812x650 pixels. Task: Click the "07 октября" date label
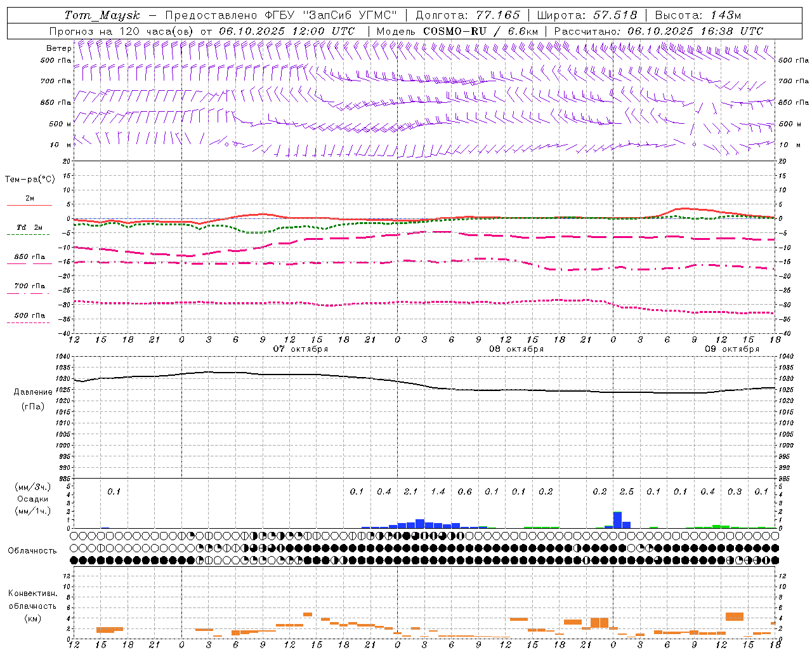coord(301,349)
